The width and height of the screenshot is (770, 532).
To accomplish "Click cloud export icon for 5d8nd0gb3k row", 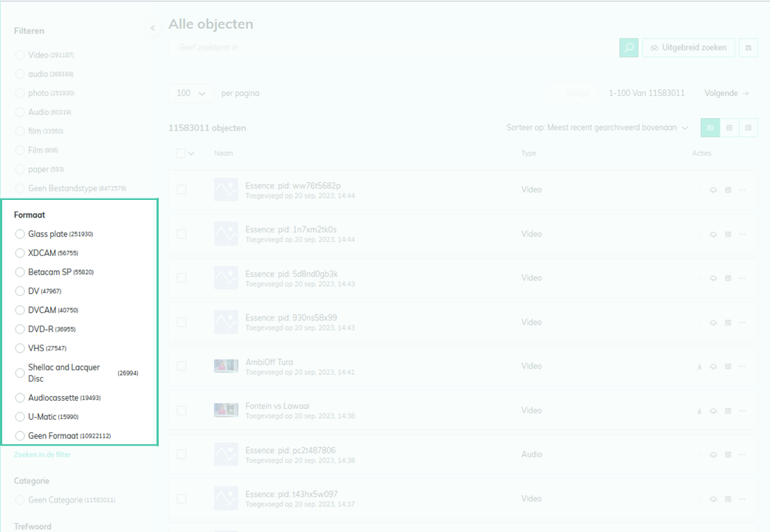I will pos(714,278).
